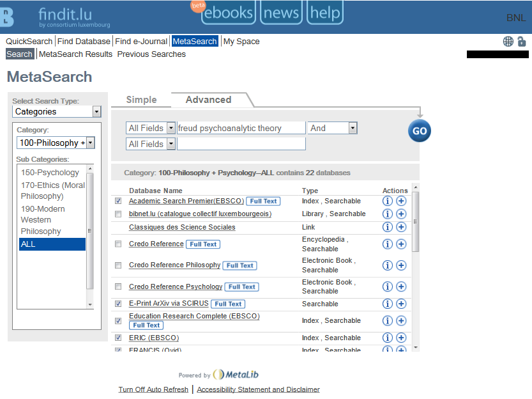Screen dimensions: 532x399
Task: Click sub categories list scroll down arrow
Action: click(90, 304)
